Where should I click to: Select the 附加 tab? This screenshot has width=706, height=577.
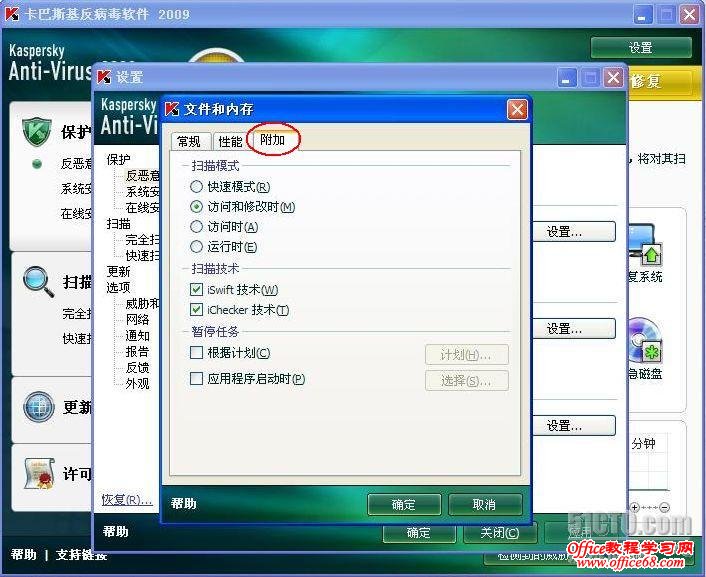pyautogui.click(x=273, y=140)
